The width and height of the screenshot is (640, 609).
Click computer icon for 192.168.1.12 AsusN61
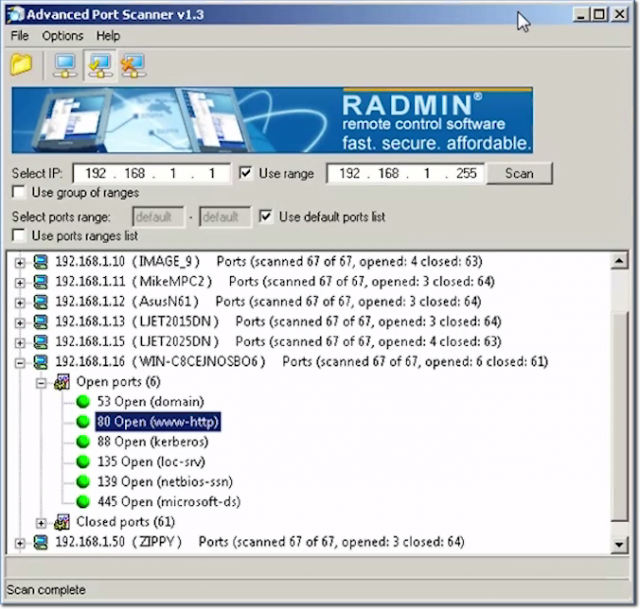tap(40, 302)
